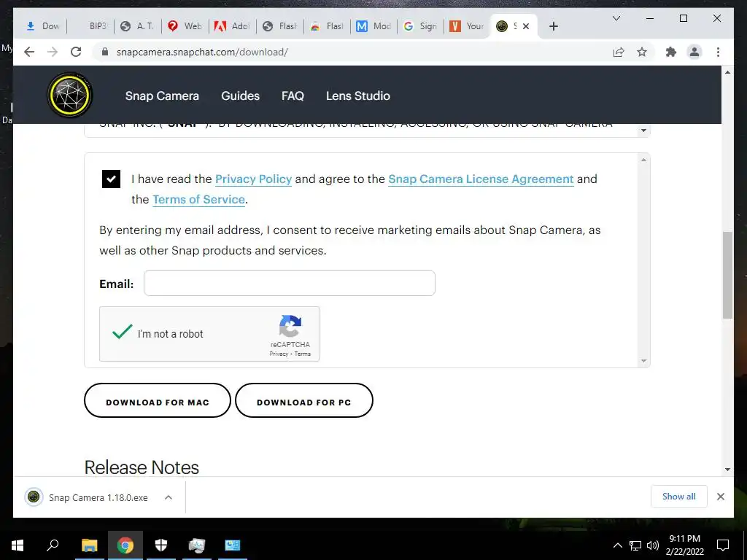Switch to the Downloads tab
This screenshot has height=560, width=747.
coord(43,26)
